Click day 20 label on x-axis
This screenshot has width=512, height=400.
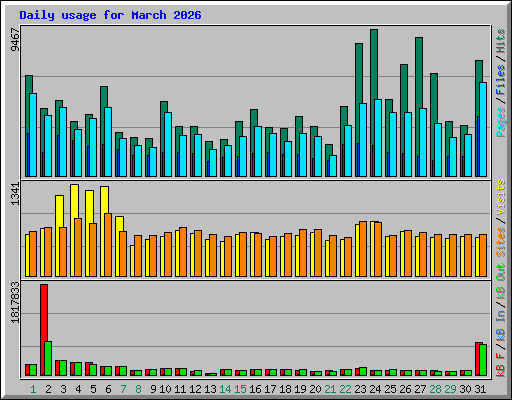[x=315, y=389]
